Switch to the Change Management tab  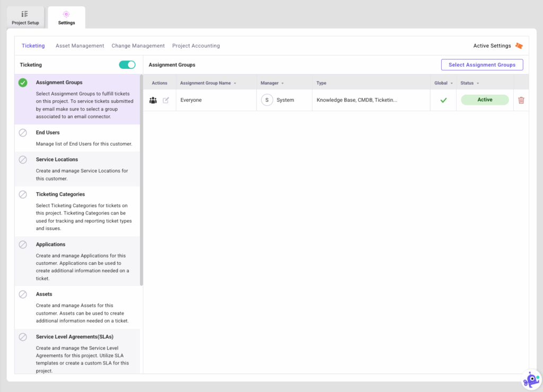pyautogui.click(x=138, y=46)
